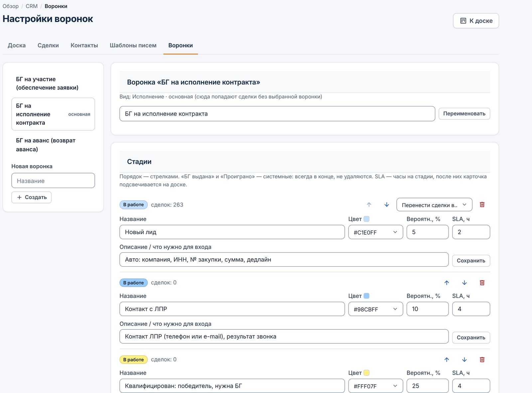Expand the #C1E0FF color dropdown
Image resolution: width=532 pixels, height=393 pixels.
click(x=375, y=232)
